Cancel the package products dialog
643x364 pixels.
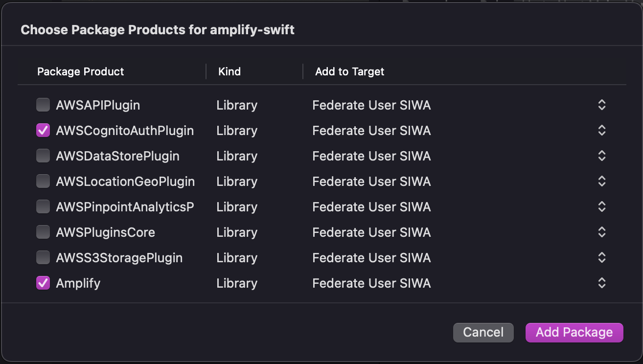pos(483,332)
